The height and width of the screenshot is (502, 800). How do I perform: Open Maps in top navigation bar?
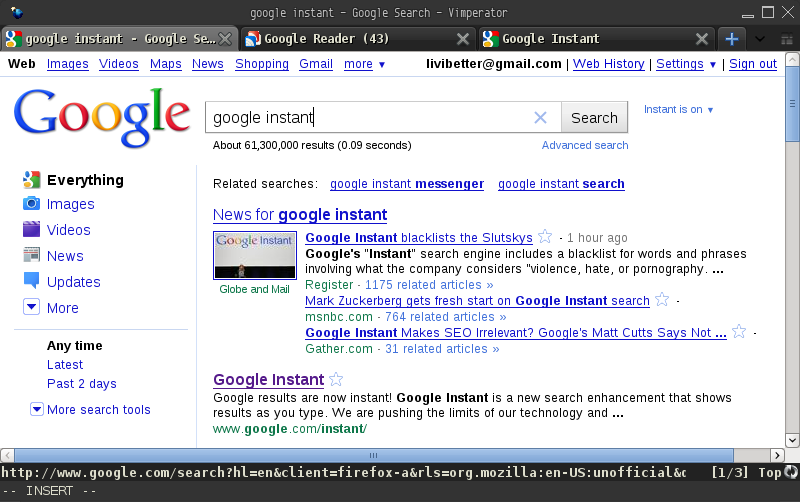click(x=166, y=64)
